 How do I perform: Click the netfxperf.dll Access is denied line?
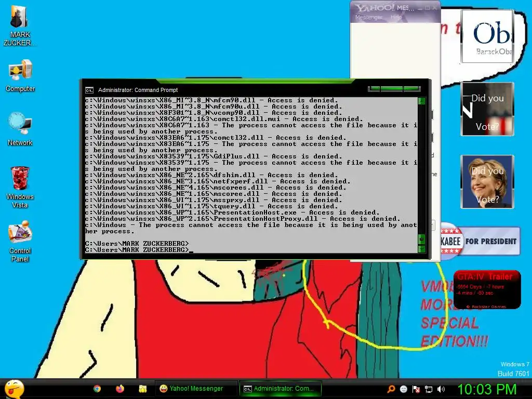point(218,181)
